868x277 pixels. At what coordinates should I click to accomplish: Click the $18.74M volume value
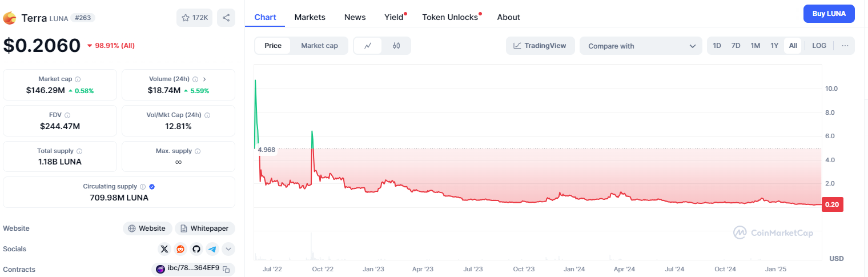pyautogui.click(x=164, y=90)
